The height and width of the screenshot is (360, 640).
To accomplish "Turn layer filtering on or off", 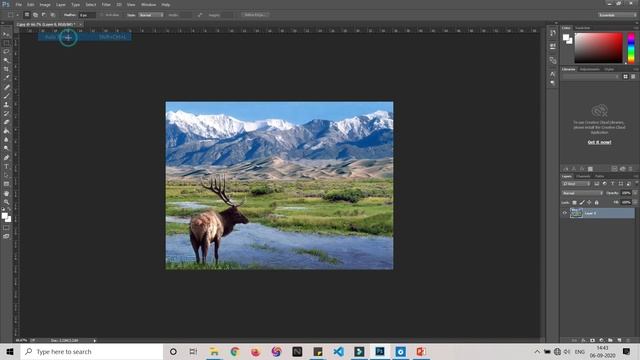I will tap(636, 184).
